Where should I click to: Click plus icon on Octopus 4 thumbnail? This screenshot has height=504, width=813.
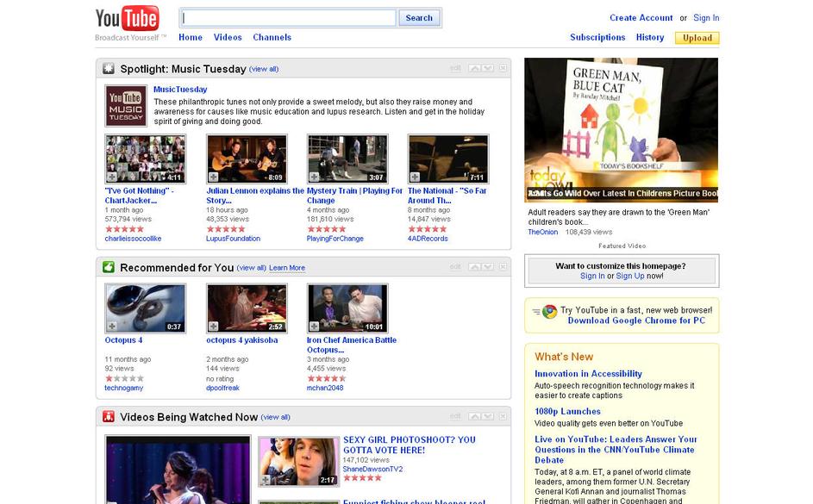112,327
